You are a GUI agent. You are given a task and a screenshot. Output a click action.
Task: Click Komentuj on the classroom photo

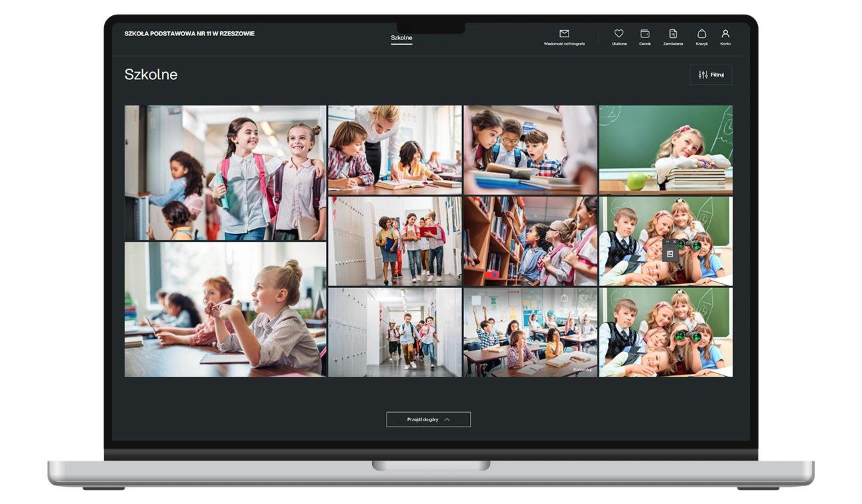[x=582, y=369]
